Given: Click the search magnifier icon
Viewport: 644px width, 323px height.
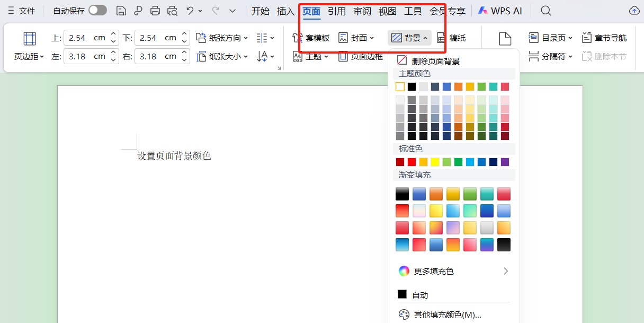Looking at the screenshot, I should (x=545, y=11).
